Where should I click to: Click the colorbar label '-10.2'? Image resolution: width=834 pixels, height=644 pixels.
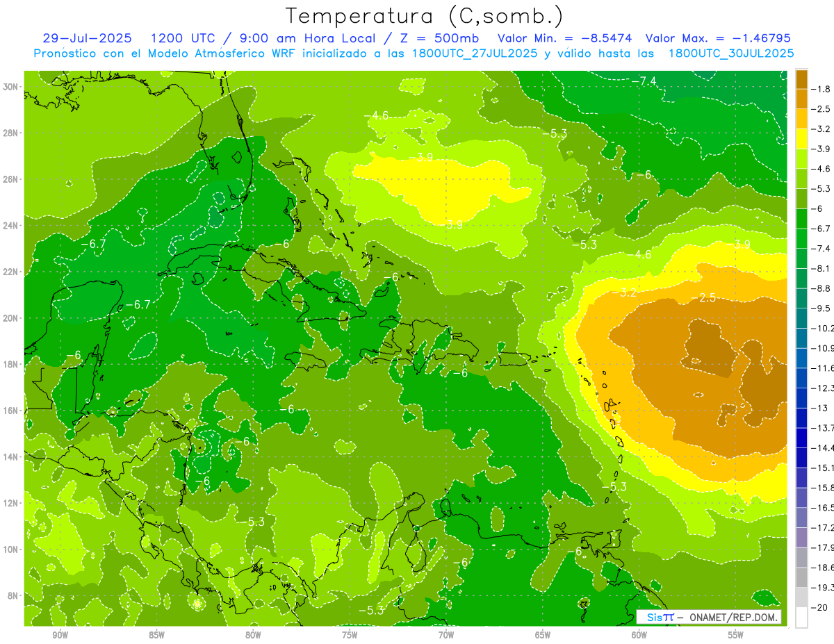[x=823, y=328]
